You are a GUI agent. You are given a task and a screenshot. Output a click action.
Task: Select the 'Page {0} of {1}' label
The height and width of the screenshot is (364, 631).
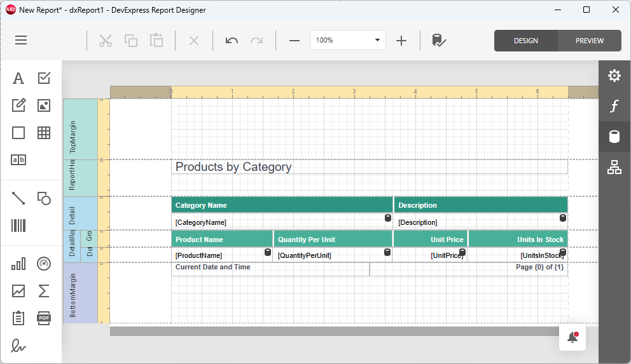point(469,269)
